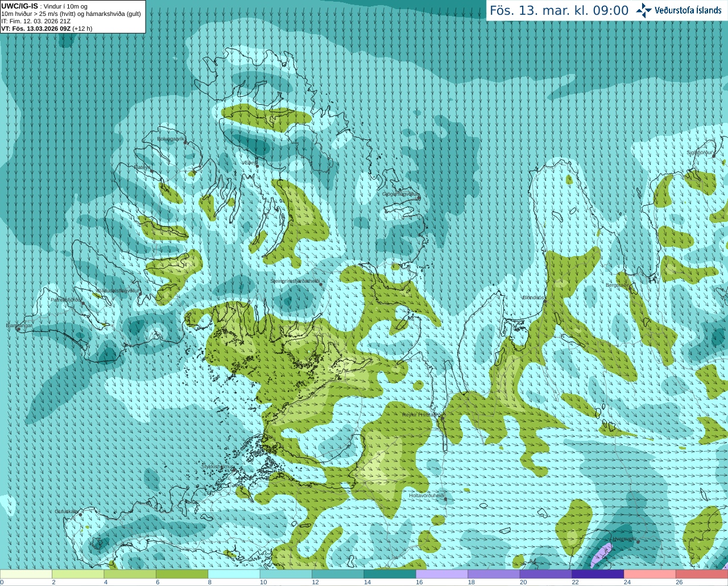Click the Gjögurflugvöllur station label
The image size is (728, 586).
tap(400, 194)
